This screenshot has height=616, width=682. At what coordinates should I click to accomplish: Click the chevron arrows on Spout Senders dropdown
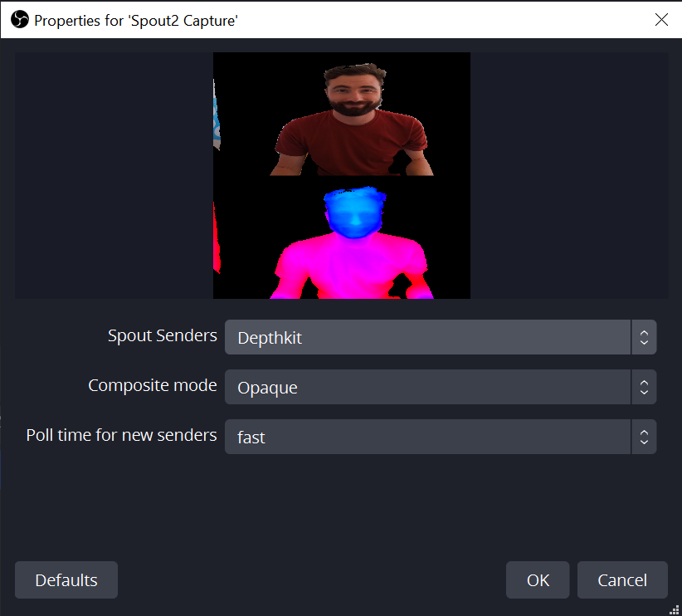click(x=645, y=336)
